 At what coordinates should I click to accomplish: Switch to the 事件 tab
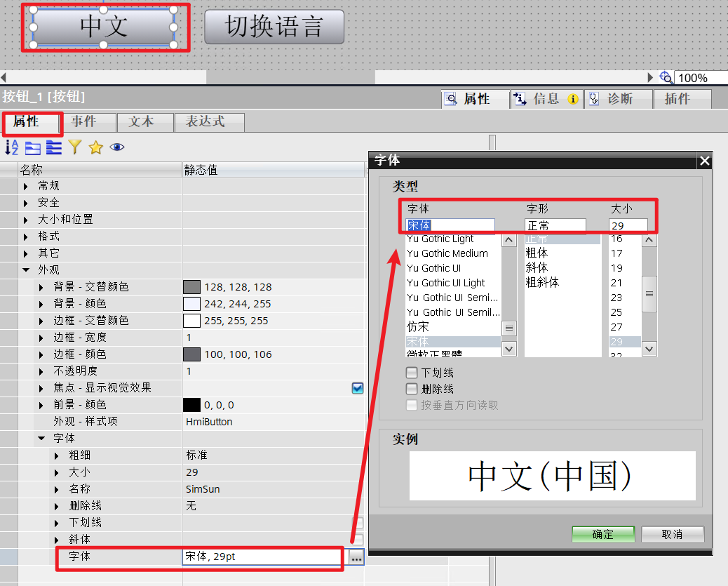(x=85, y=122)
